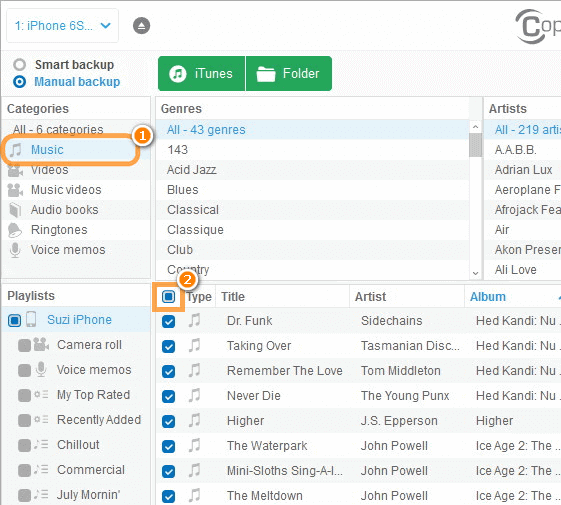Select artist A.A.B.B.
This screenshot has width=561, height=505.
[x=516, y=150]
